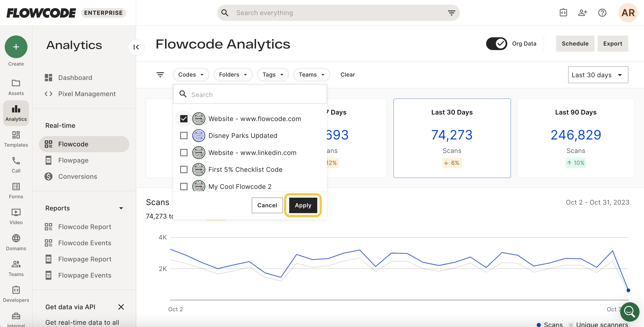Select Flowcode under Real-time
The width and height of the screenshot is (644, 327).
[84, 144]
